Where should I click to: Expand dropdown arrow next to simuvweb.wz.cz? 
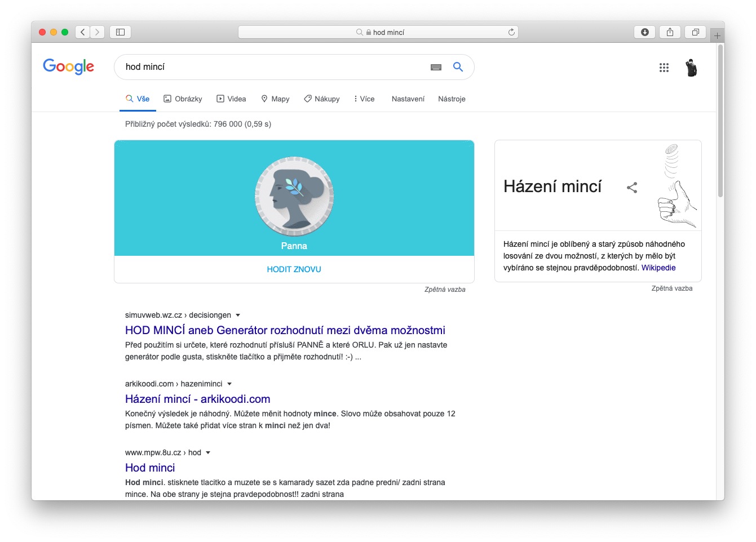238,315
